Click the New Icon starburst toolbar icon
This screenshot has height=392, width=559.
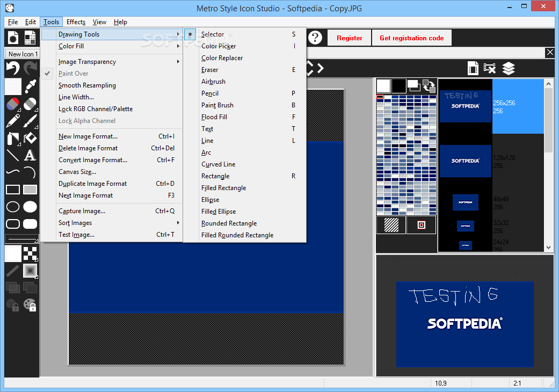[13, 38]
